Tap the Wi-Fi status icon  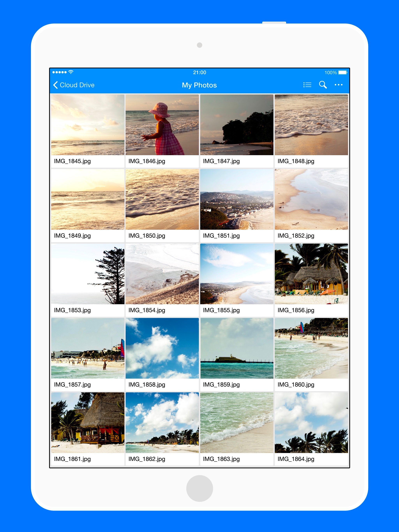(x=71, y=72)
